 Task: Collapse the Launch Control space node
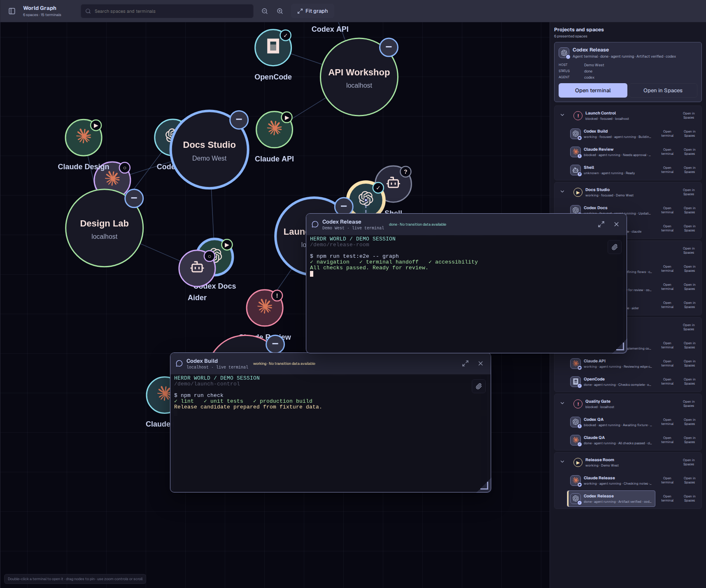pyautogui.click(x=344, y=206)
